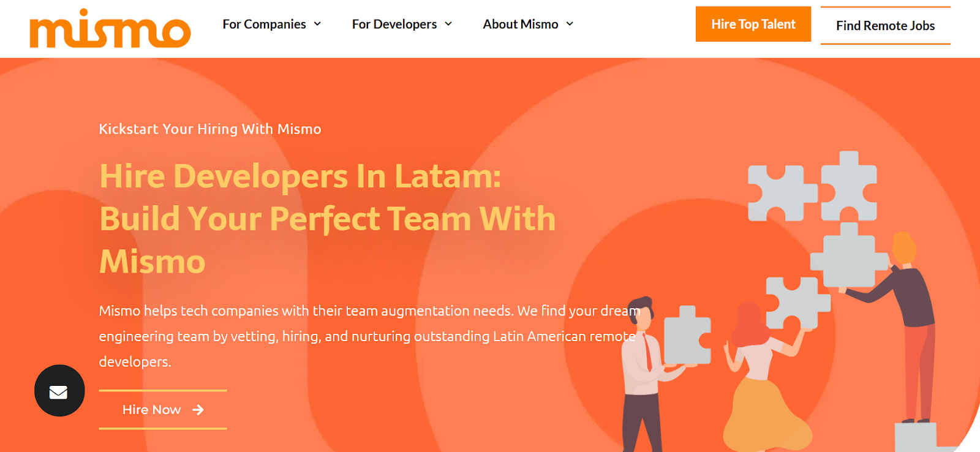Click the Find Remote Jobs button
Screen dimensions: 980x452
point(886,26)
